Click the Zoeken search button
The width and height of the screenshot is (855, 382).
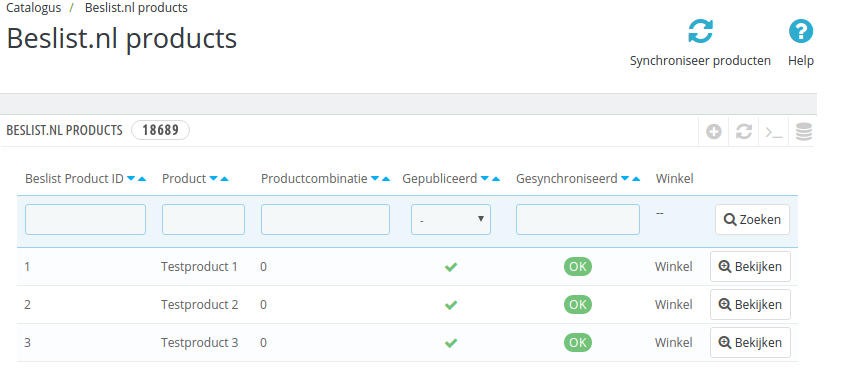(752, 220)
